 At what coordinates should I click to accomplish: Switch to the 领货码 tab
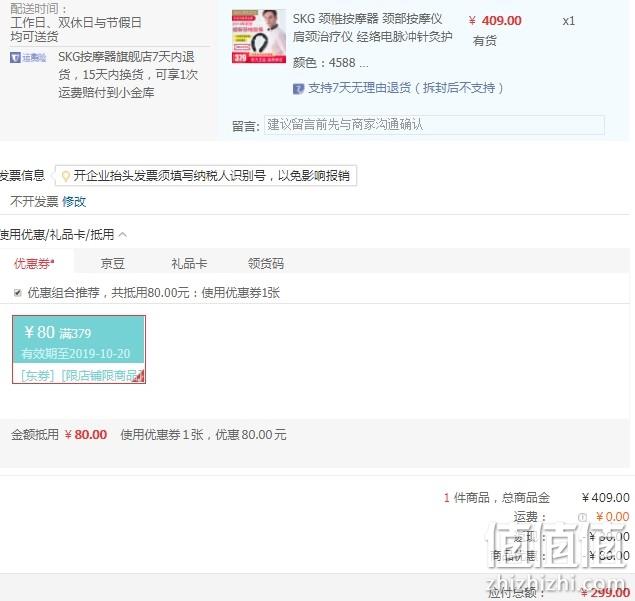266,264
